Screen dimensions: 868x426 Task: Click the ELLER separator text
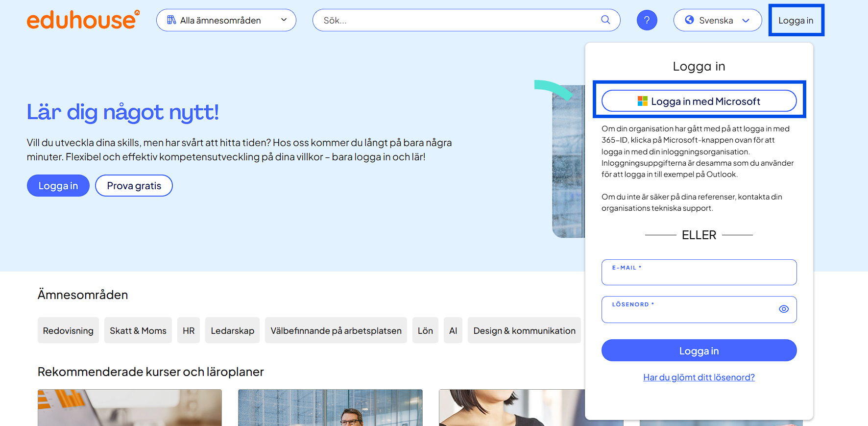tap(699, 235)
